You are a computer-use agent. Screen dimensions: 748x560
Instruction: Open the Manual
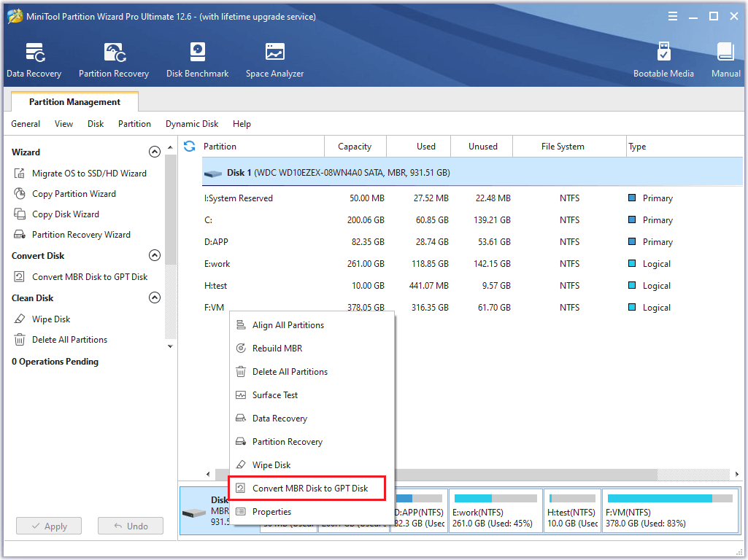(725, 60)
